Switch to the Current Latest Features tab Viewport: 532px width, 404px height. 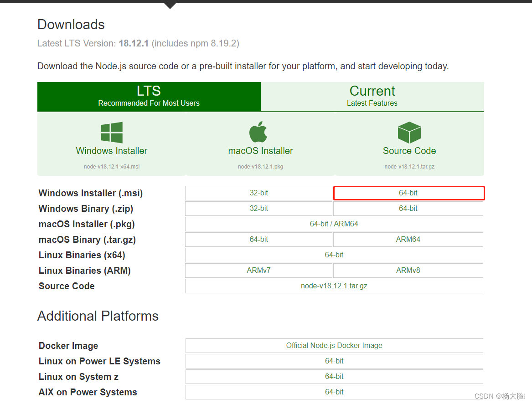[x=372, y=97]
